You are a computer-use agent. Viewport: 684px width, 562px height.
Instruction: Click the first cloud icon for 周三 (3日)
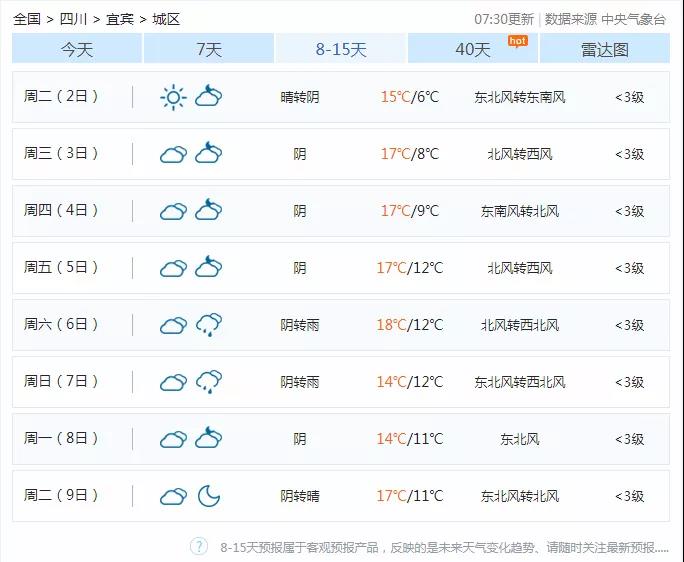[x=173, y=154]
